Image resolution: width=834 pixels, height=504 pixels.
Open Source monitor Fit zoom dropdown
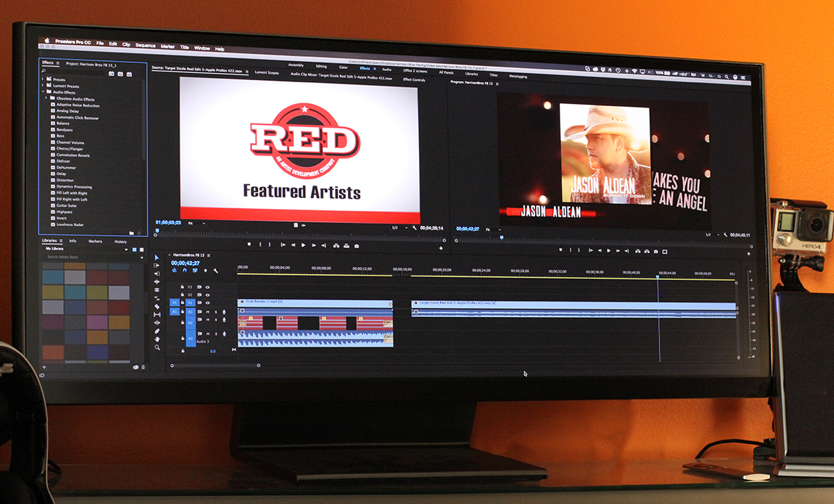coord(197,223)
